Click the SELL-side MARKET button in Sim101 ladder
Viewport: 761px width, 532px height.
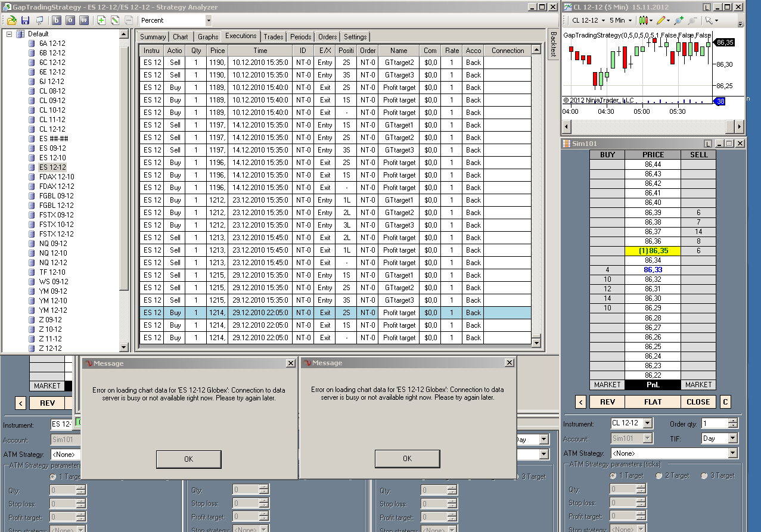(x=698, y=385)
